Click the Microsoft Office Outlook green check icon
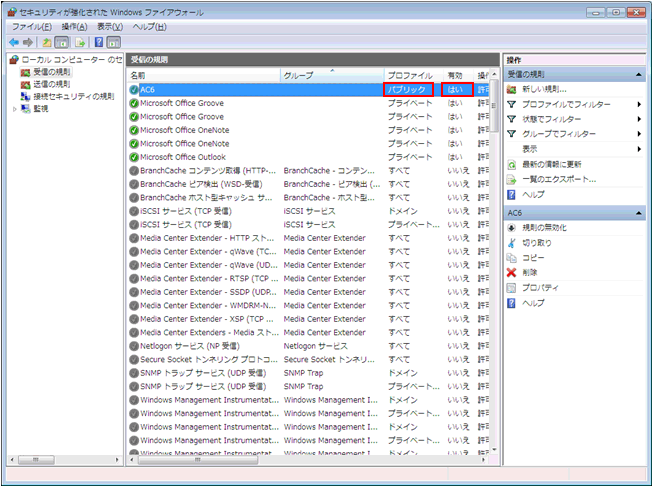 click(x=134, y=157)
